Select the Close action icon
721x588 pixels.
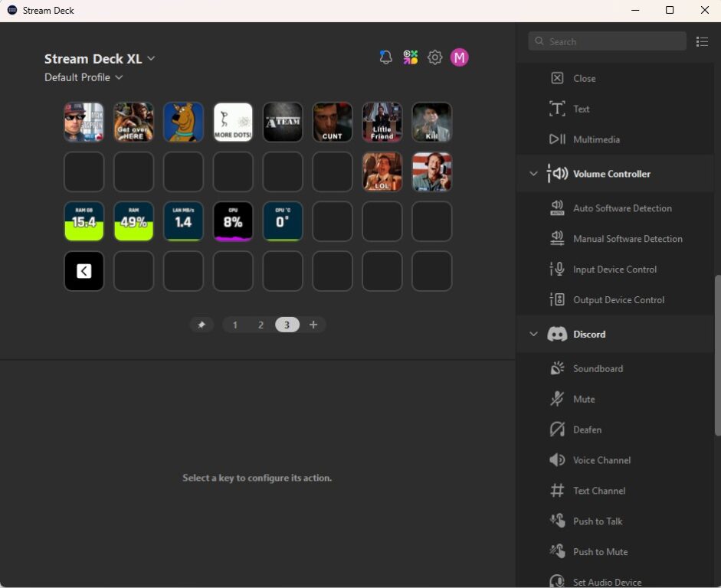coord(557,78)
